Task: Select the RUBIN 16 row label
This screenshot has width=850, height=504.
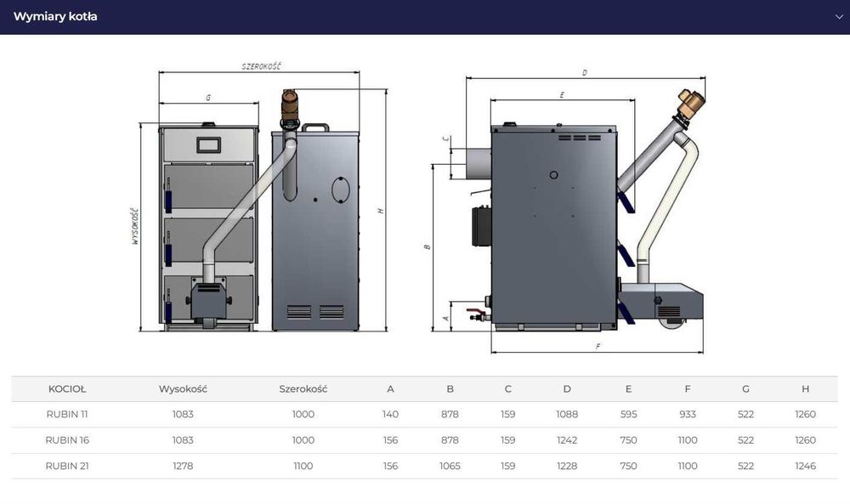Action: 67,440
